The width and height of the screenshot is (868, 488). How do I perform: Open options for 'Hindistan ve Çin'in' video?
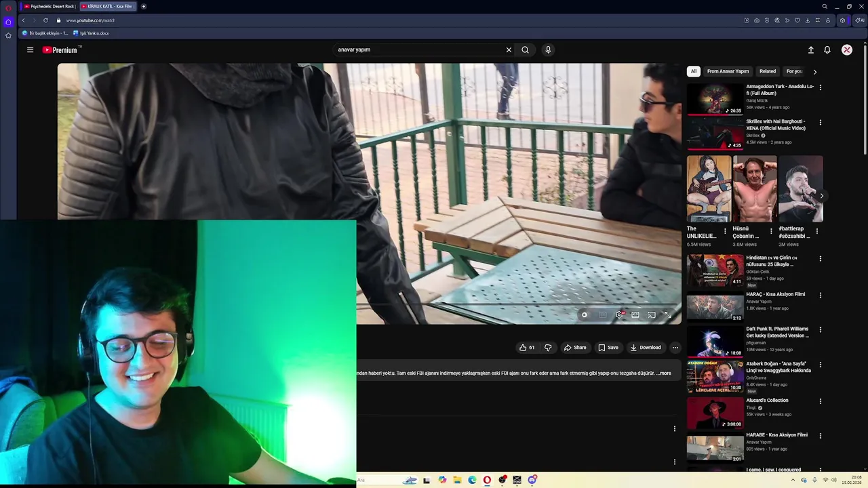[x=820, y=259]
